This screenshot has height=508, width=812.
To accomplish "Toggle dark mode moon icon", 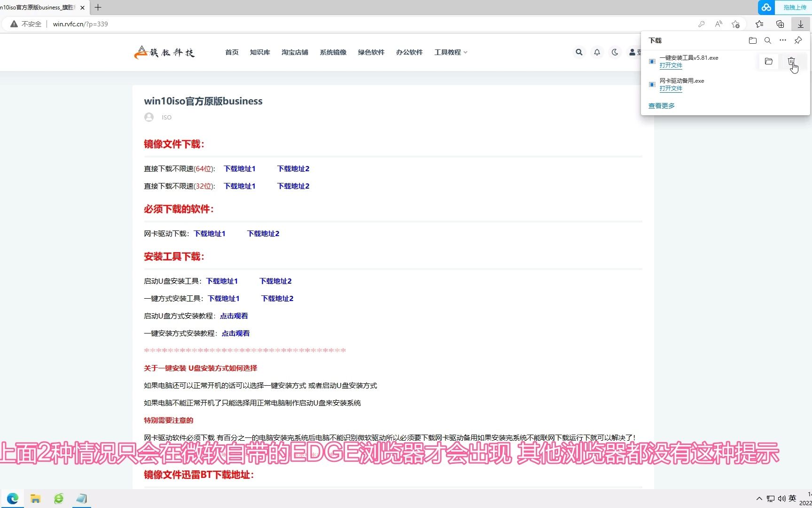I will pos(615,52).
